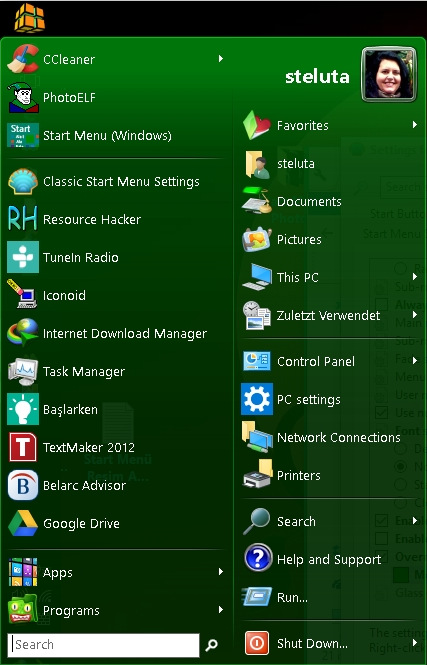Click the TextMaker 2012 label
This screenshot has width=427, height=665.
click(89, 447)
